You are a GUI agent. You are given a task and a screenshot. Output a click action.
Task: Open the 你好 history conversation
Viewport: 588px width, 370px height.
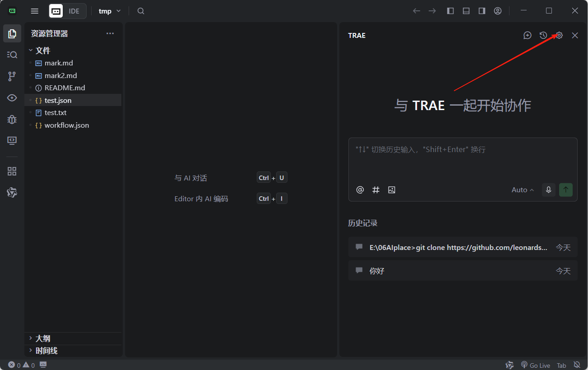(x=463, y=271)
